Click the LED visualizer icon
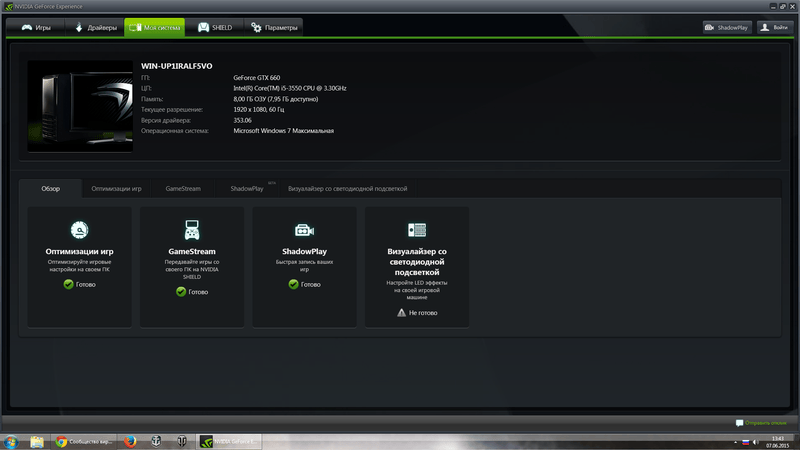Screen dimensions: 800x450 point(417,229)
